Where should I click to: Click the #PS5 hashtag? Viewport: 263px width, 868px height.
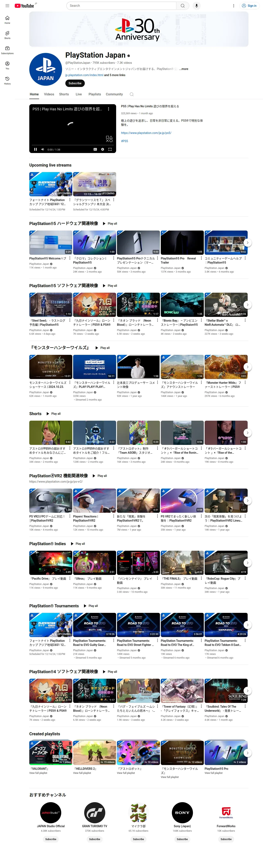[x=125, y=141]
